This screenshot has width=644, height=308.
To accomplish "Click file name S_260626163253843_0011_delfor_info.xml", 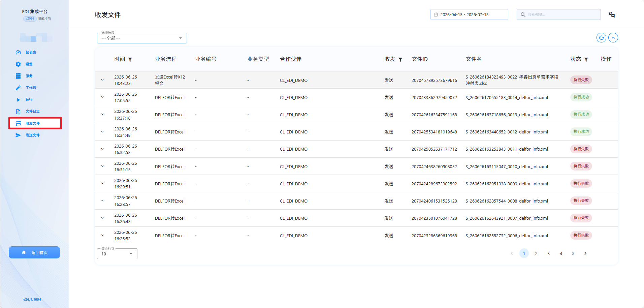I will point(507,149).
